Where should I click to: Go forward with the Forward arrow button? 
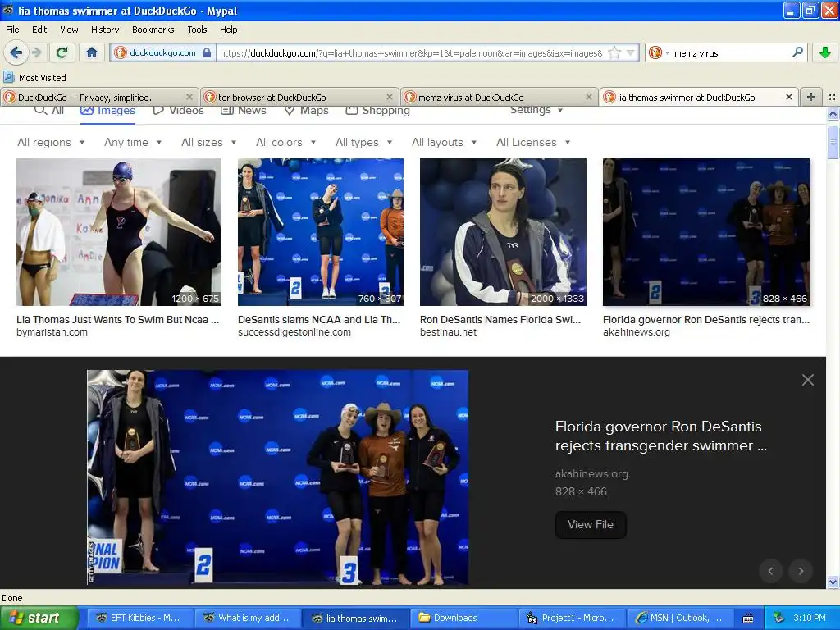(x=36, y=52)
